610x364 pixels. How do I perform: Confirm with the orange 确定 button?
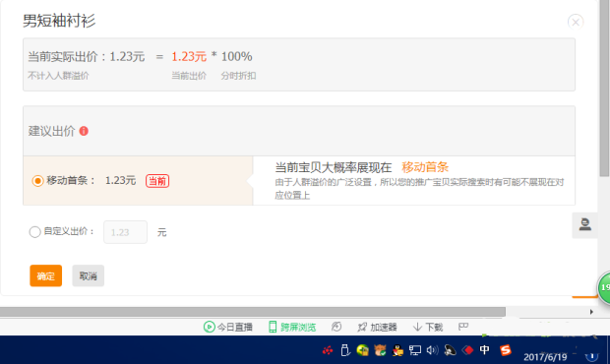[x=46, y=275]
